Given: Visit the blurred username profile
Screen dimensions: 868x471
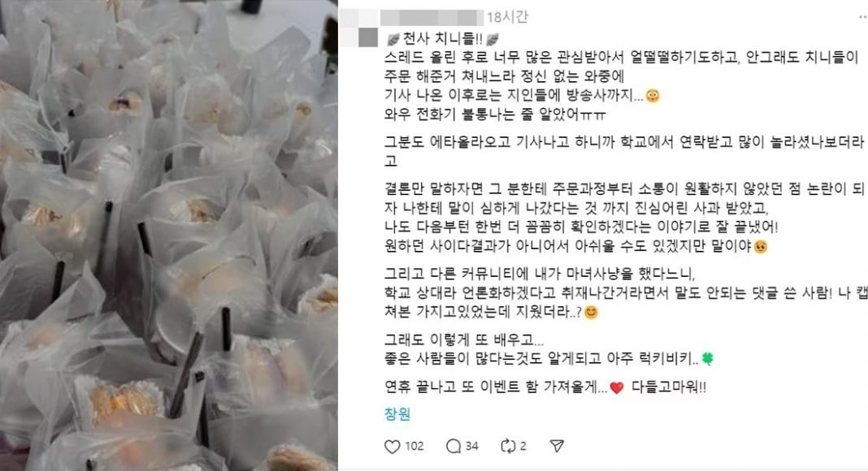Looking at the screenshot, I should tap(432, 17).
